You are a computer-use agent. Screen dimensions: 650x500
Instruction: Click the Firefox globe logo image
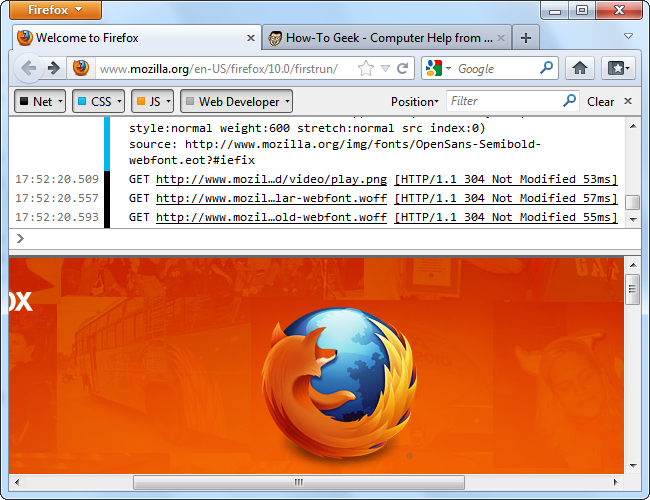coord(339,383)
